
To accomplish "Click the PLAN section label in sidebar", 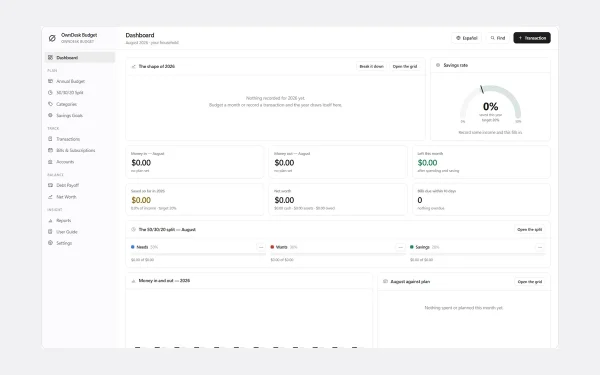I will click(52, 70).
